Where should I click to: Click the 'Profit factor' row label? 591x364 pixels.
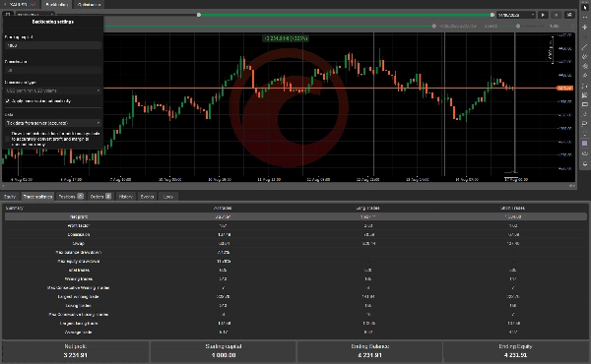(79, 226)
